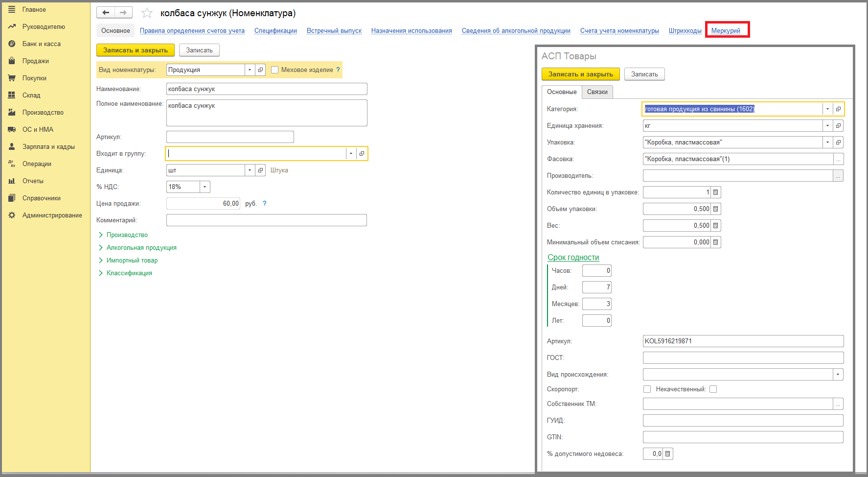Open Входит в группу element icon
Image resolution: width=868 pixels, height=477 pixels.
[362, 154]
